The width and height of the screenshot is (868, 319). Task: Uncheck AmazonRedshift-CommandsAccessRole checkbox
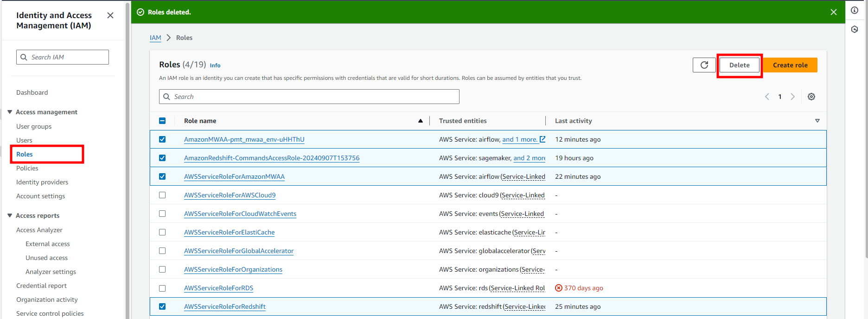(x=162, y=158)
